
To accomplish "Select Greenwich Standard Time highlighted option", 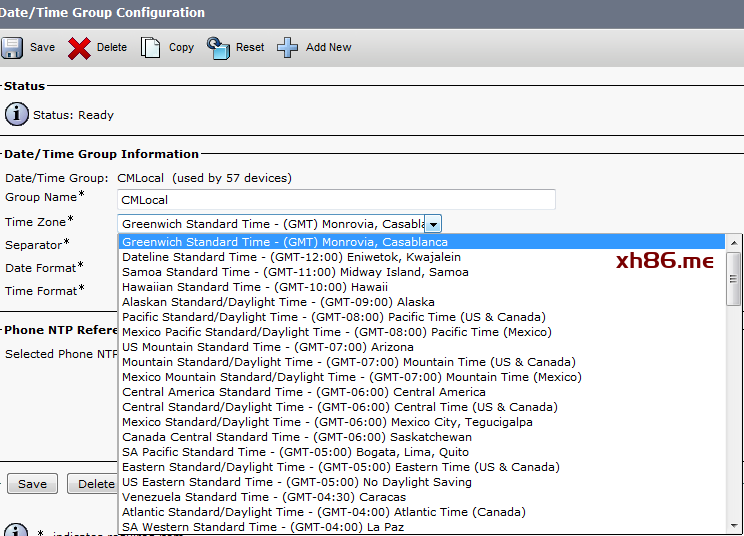I will pyautogui.click(x=285, y=242).
